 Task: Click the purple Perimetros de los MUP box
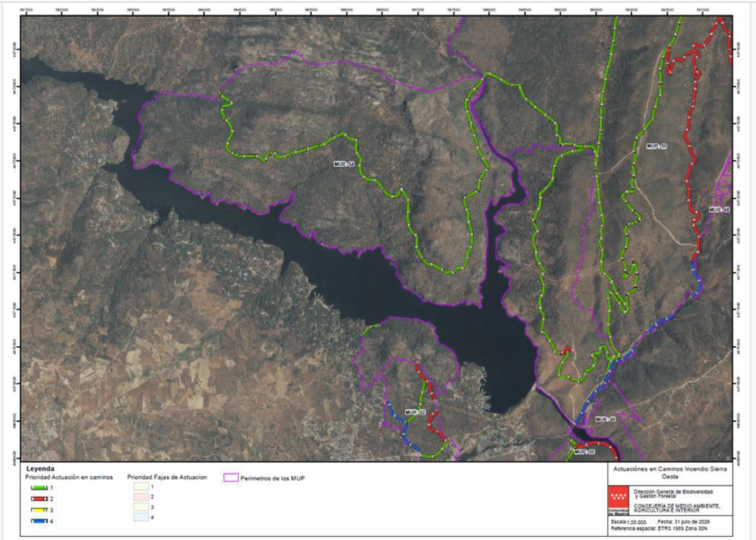[231, 478]
